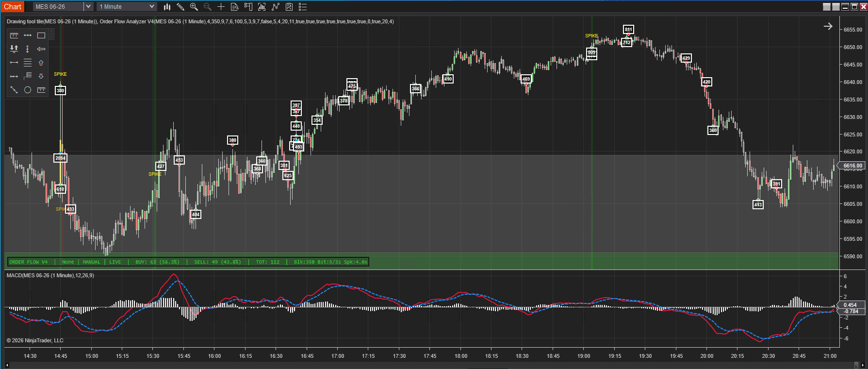Click the ORDER FLOW V4 label
This screenshot has height=369, width=868.
29,262
